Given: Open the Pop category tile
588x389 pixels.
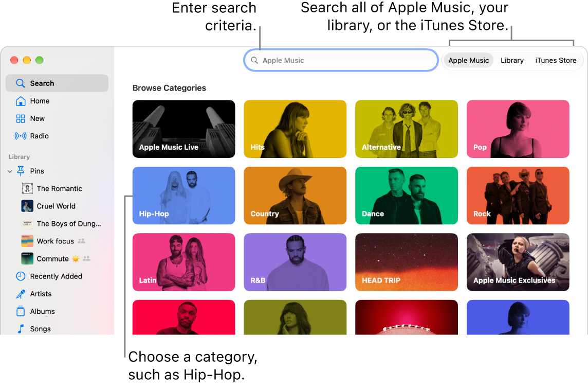Looking at the screenshot, I should point(518,129).
